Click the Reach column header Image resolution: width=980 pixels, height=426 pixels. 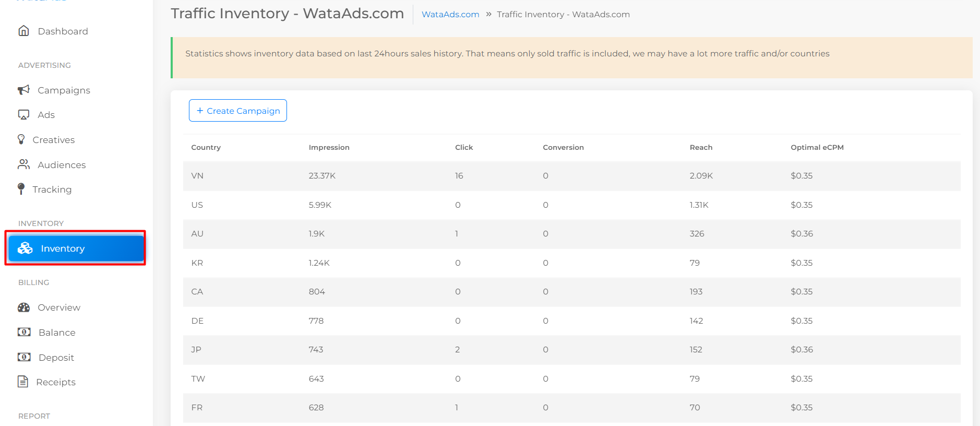pyautogui.click(x=701, y=147)
